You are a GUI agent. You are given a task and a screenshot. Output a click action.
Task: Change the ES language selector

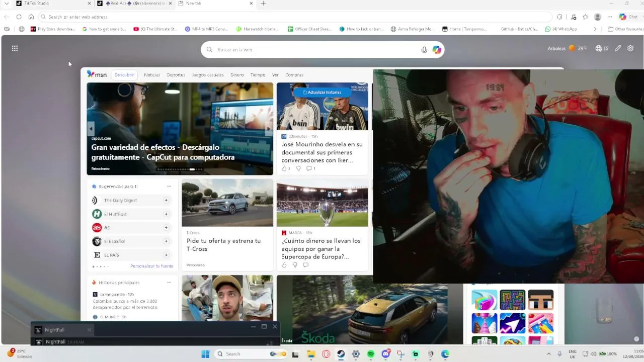602,48
